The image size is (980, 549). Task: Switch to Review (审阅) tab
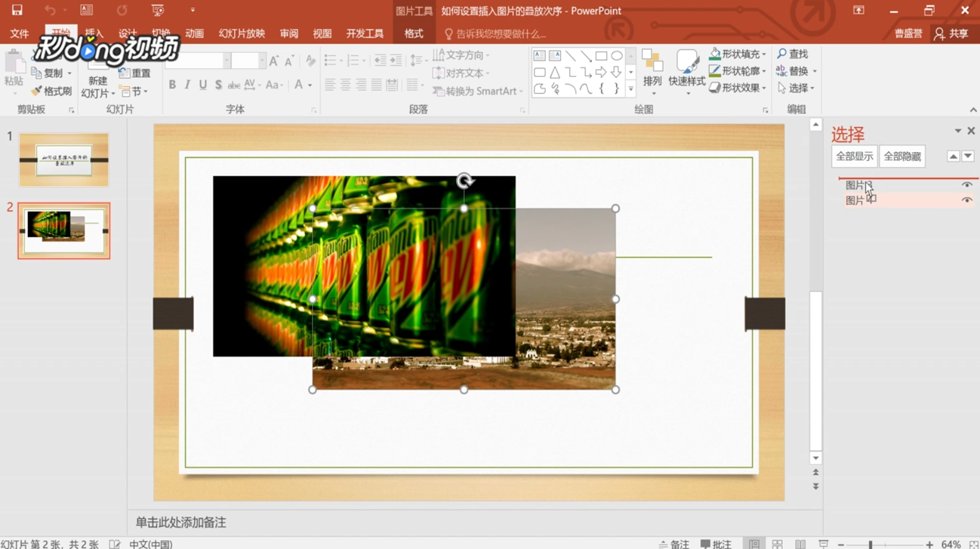pos(289,33)
